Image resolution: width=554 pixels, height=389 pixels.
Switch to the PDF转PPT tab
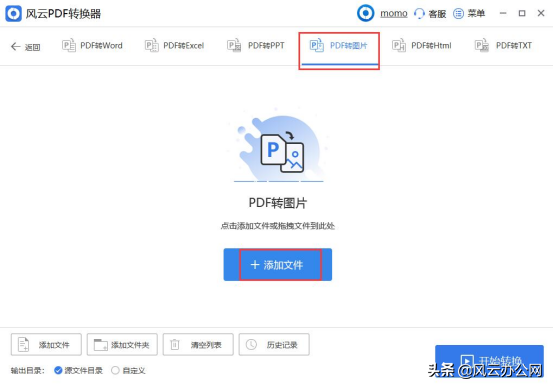[255, 46]
